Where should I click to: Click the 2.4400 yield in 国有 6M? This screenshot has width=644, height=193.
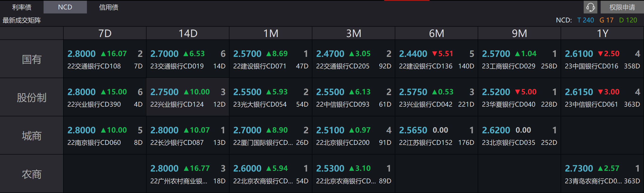(413, 54)
